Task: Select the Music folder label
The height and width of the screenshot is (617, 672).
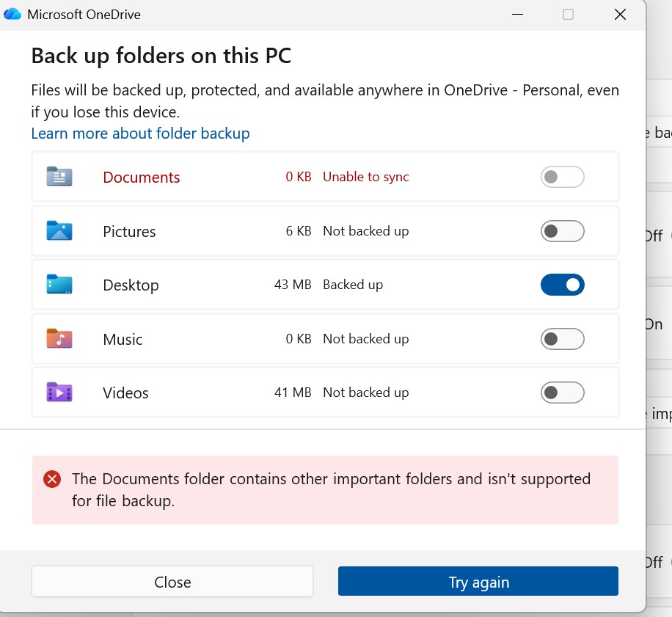Action: (123, 340)
